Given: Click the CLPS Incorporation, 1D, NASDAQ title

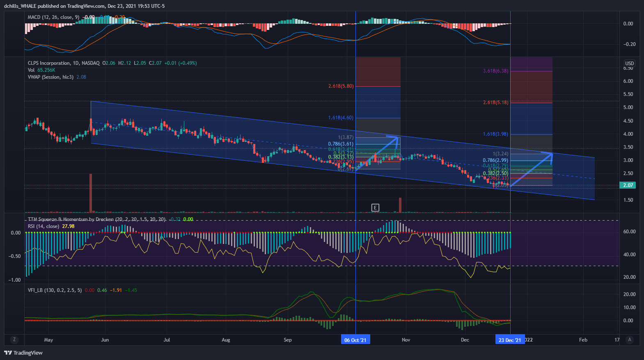Looking at the screenshot, I should click(64, 63).
